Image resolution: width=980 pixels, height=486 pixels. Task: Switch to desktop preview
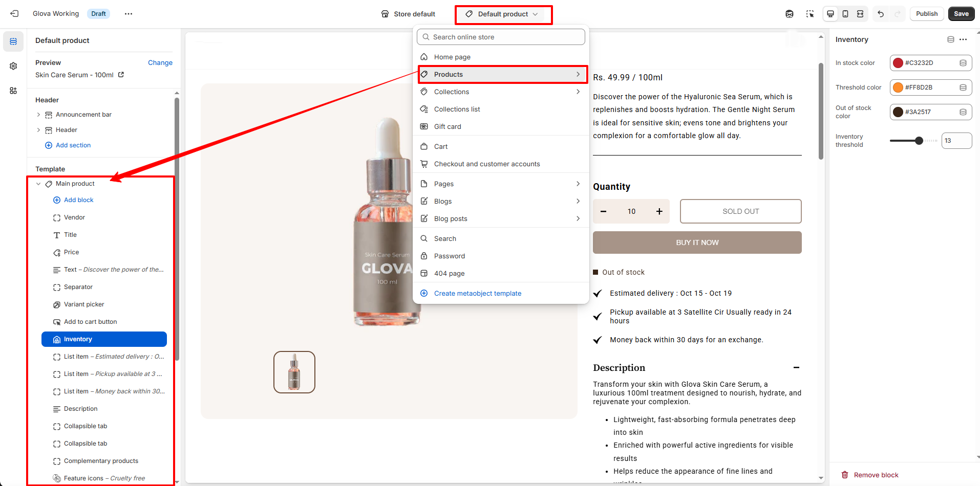pyautogui.click(x=830, y=14)
